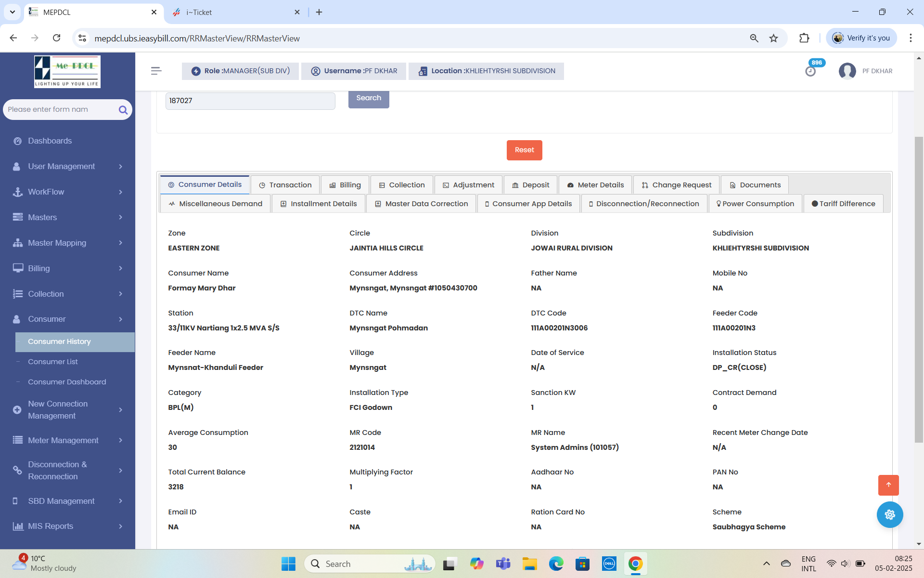
Task: Expand the Meter Management menu
Action: coord(67,440)
